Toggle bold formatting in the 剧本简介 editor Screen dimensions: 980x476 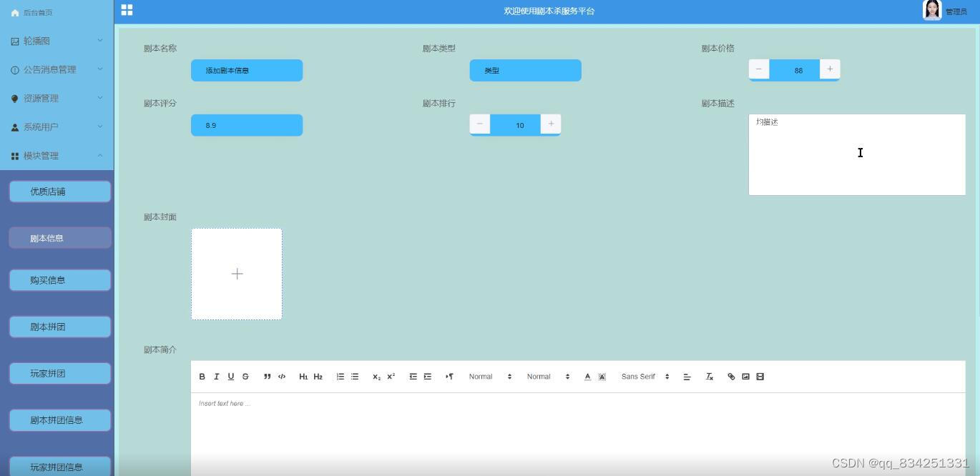tap(202, 376)
